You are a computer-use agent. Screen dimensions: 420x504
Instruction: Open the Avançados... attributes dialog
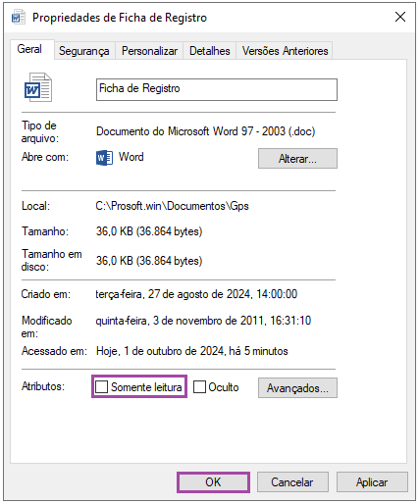(x=297, y=388)
